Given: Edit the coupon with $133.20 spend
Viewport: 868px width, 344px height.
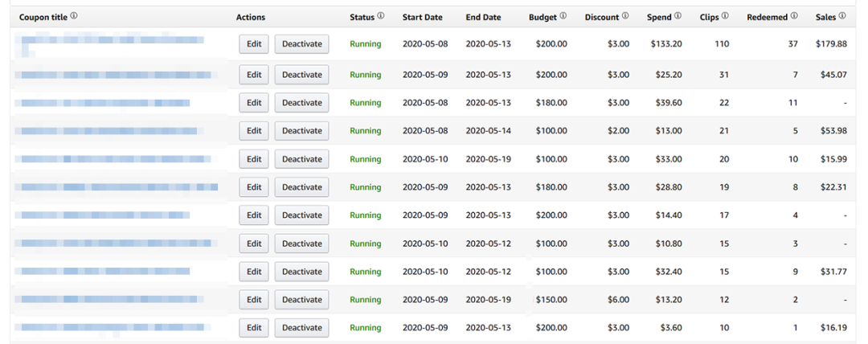Looking at the screenshot, I should 254,44.
